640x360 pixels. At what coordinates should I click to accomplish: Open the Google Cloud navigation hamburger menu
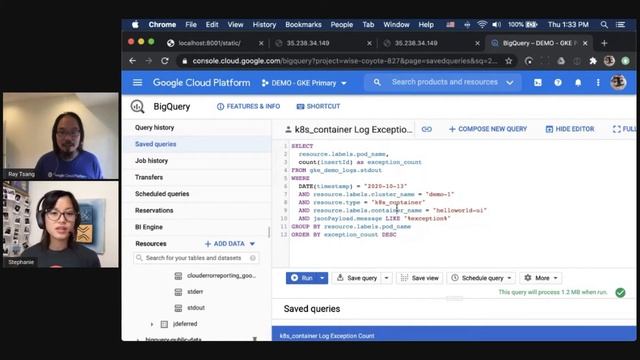click(138, 82)
